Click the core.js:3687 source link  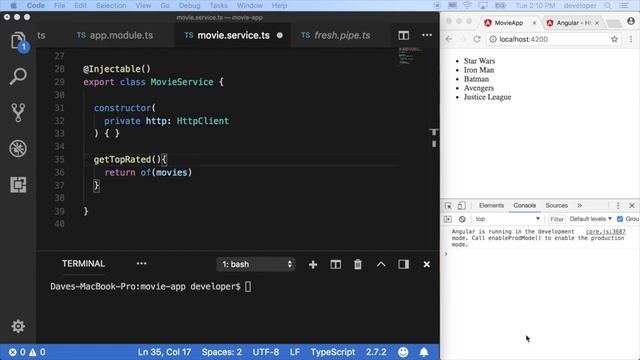click(x=605, y=232)
